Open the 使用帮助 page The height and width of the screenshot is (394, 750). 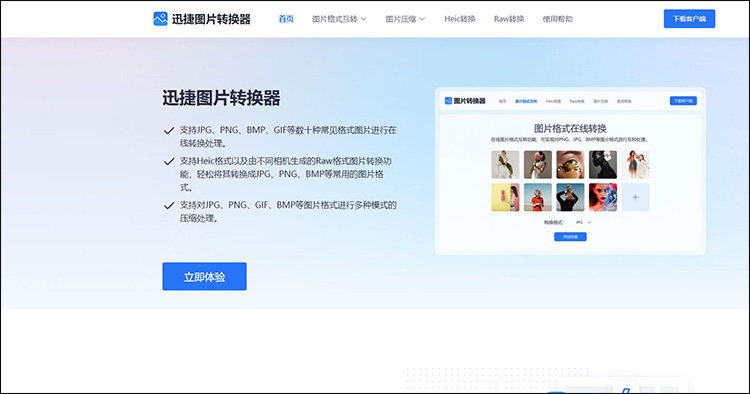[x=558, y=19]
